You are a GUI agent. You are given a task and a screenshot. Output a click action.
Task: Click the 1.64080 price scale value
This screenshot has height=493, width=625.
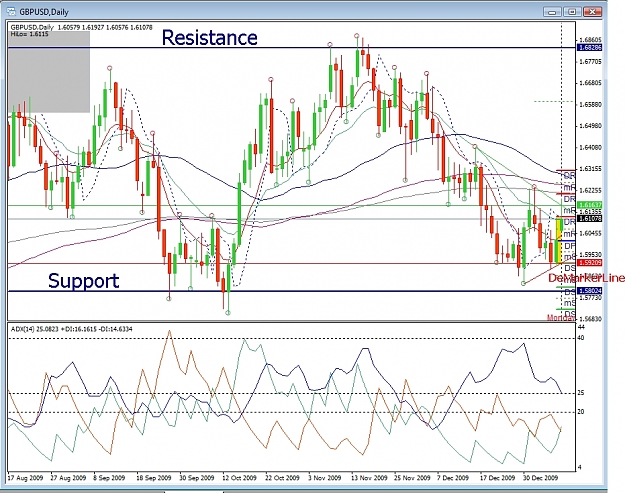(590, 147)
